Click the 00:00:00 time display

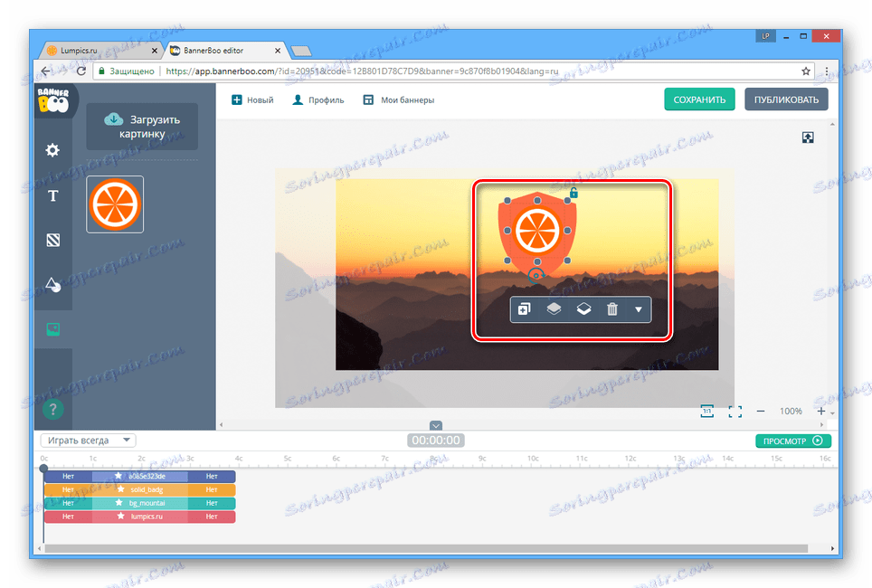pyautogui.click(x=436, y=441)
